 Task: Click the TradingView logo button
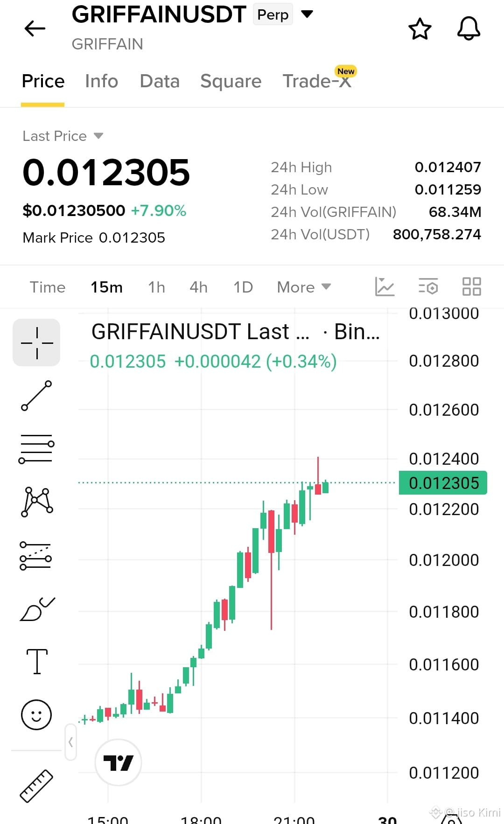click(x=118, y=762)
